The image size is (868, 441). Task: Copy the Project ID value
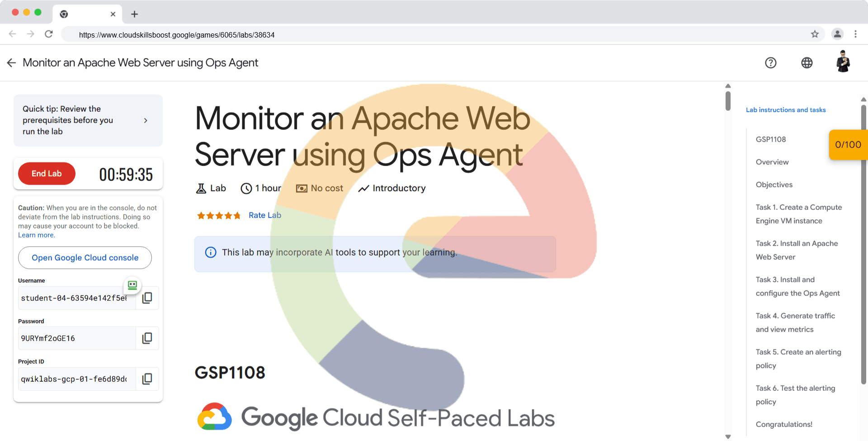point(147,379)
